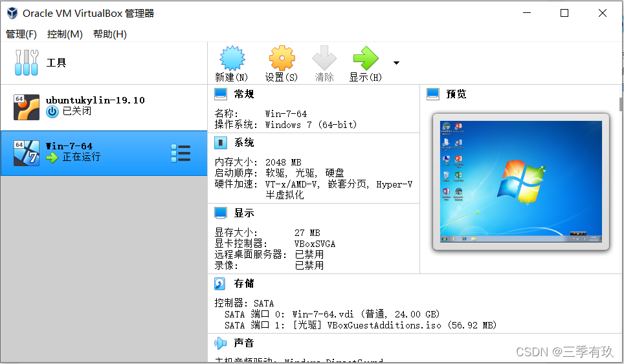Click the 控制器: SATA storage line
This screenshot has width=624, height=364.
244,303
